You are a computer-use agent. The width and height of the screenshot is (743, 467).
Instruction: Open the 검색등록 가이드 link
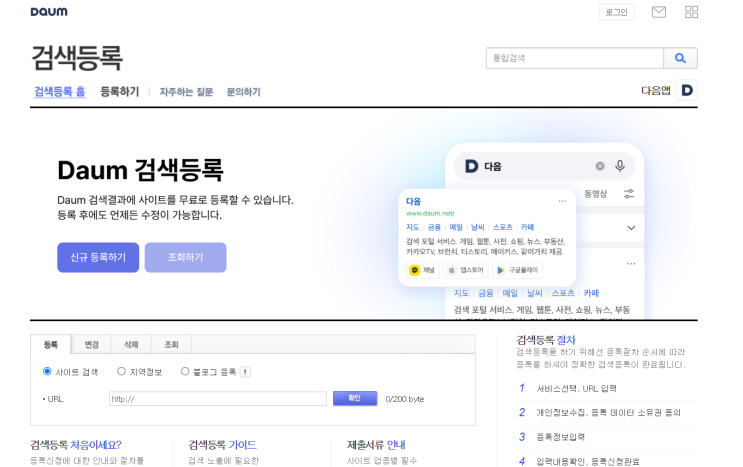point(222,445)
